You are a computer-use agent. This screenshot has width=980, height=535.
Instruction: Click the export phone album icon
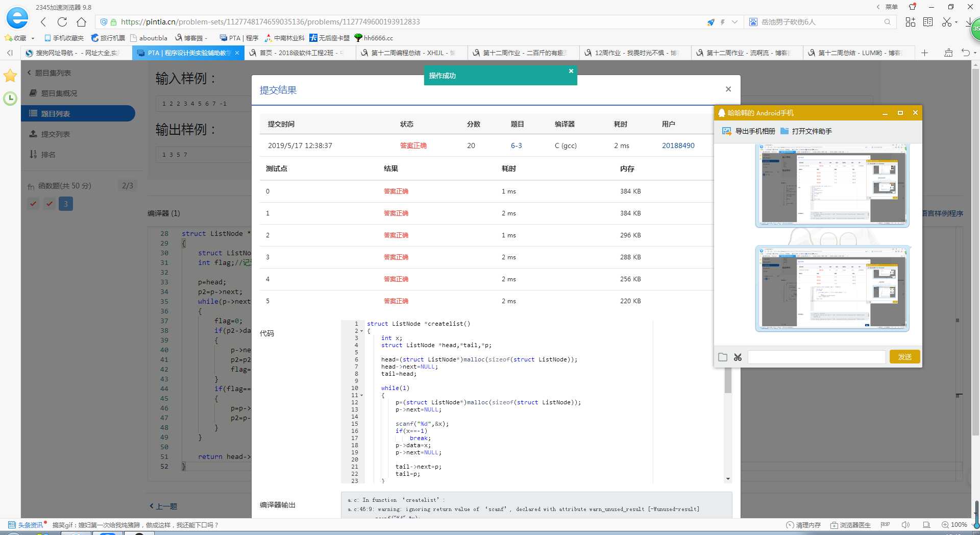point(726,131)
